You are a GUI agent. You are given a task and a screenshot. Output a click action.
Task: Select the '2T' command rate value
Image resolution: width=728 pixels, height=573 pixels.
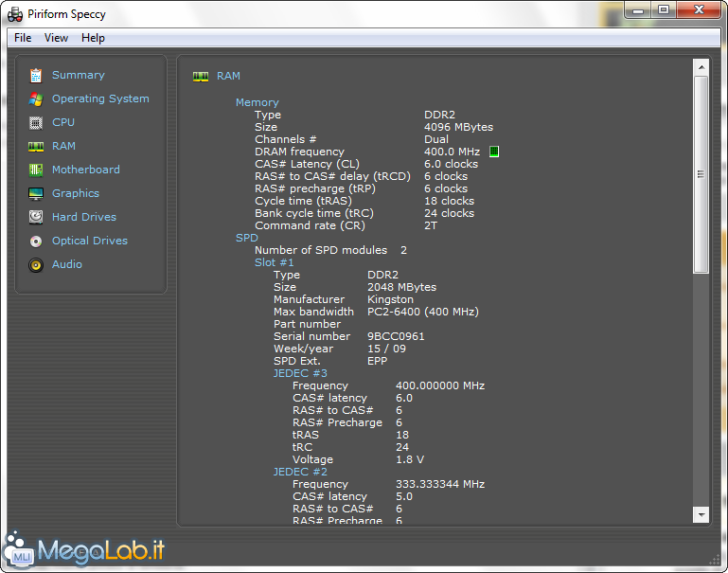[431, 225]
